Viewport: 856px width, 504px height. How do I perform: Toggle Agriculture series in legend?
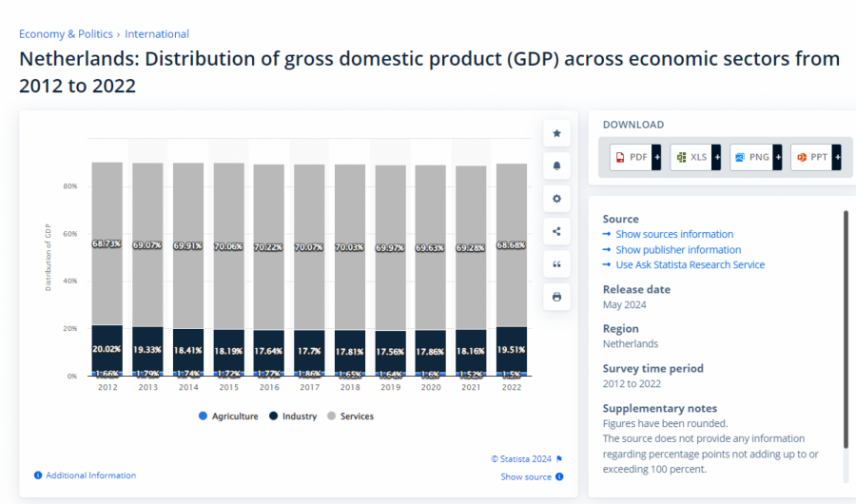pos(228,417)
